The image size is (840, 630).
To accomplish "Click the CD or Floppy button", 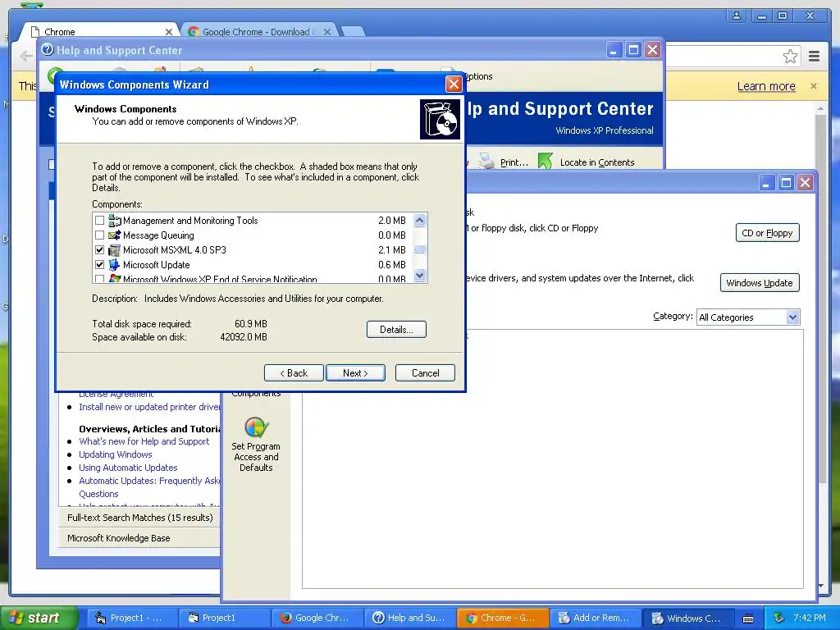I will click(x=767, y=233).
